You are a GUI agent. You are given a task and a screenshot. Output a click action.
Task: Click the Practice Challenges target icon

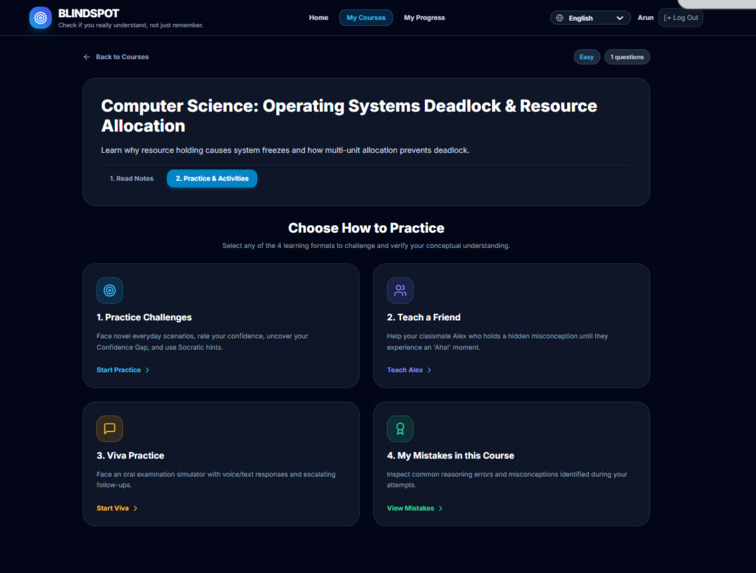point(109,290)
